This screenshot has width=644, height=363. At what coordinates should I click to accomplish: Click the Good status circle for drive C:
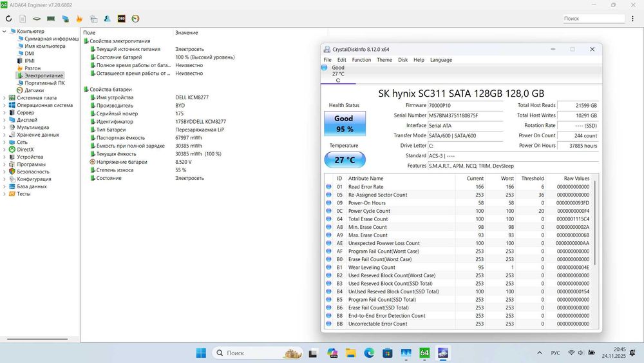(324, 68)
